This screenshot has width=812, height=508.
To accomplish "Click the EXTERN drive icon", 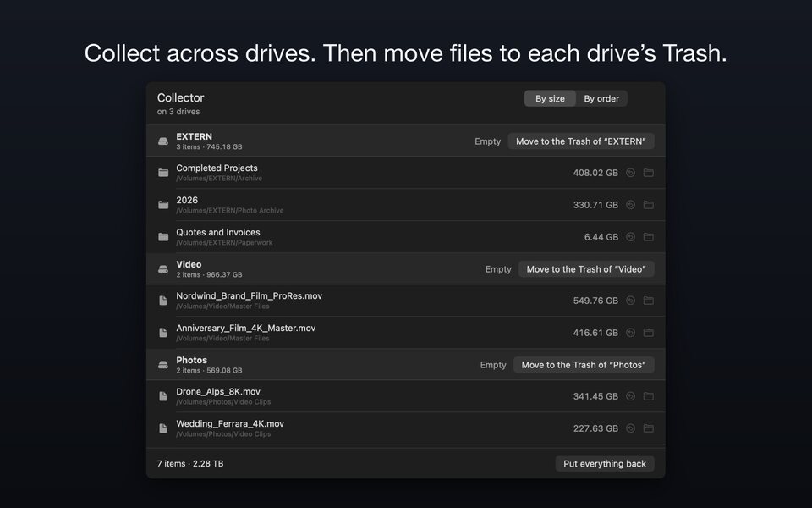I will [163, 141].
